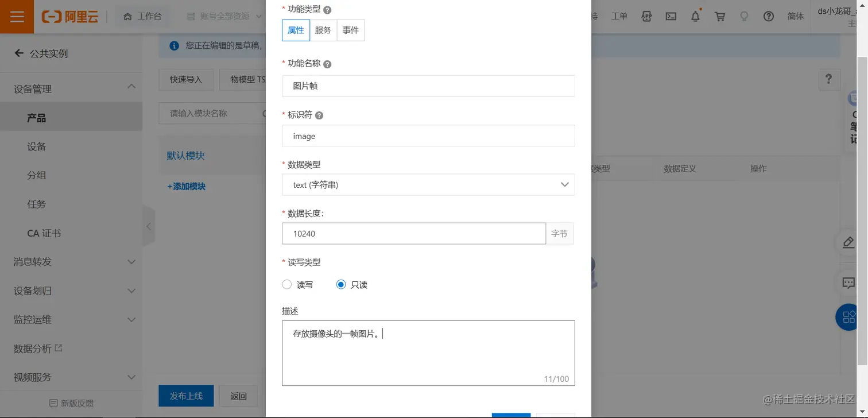
Task: Click the page vertical scrollbar
Action: (862, 210)
